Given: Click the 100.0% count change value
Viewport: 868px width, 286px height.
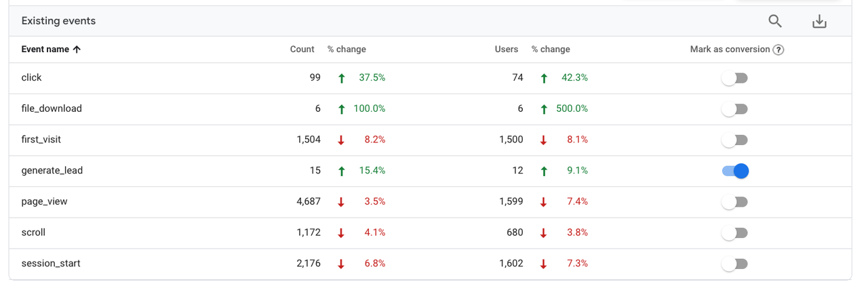Looking at the screenshot, I should [370, 108].
